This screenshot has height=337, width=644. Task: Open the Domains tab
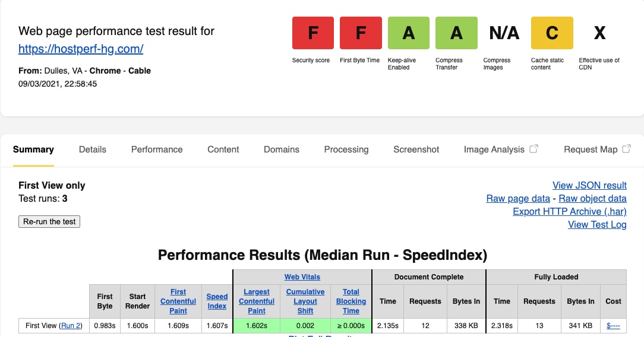tap(282, 150)
